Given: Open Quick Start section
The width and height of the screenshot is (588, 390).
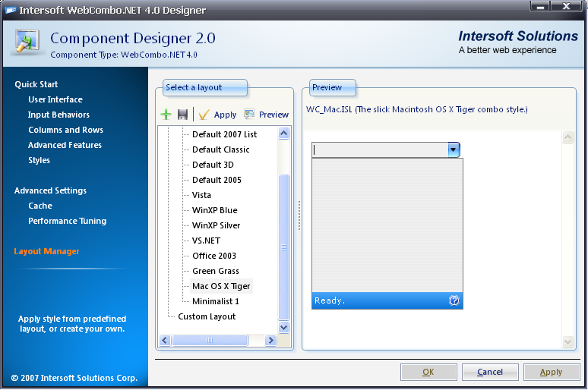Looking at the screenshot, I should 36,84.
